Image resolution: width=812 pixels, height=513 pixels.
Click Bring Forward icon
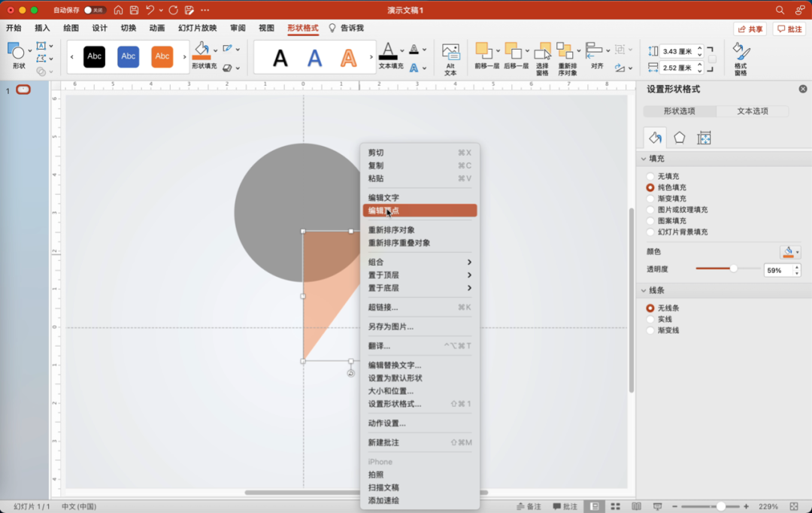pyautogui.click(x=483, y=50)
